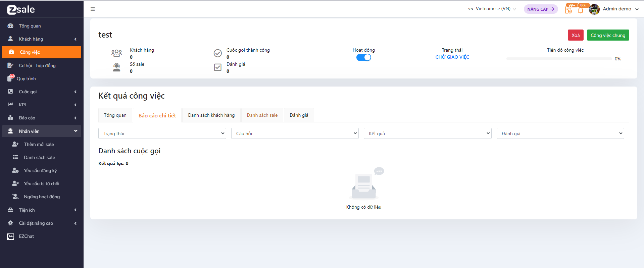This screenshot has width=644, height=268.
Task: Click the Ngừng hoạt động icon
Action: click(x=15, y=197)
